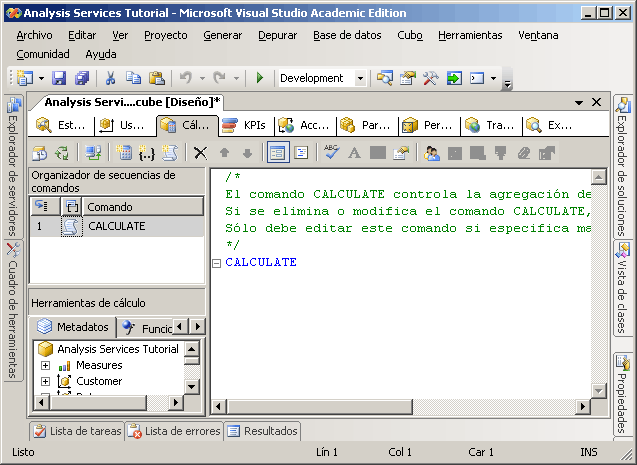Click the Undo arrow icon

(186, 78)
